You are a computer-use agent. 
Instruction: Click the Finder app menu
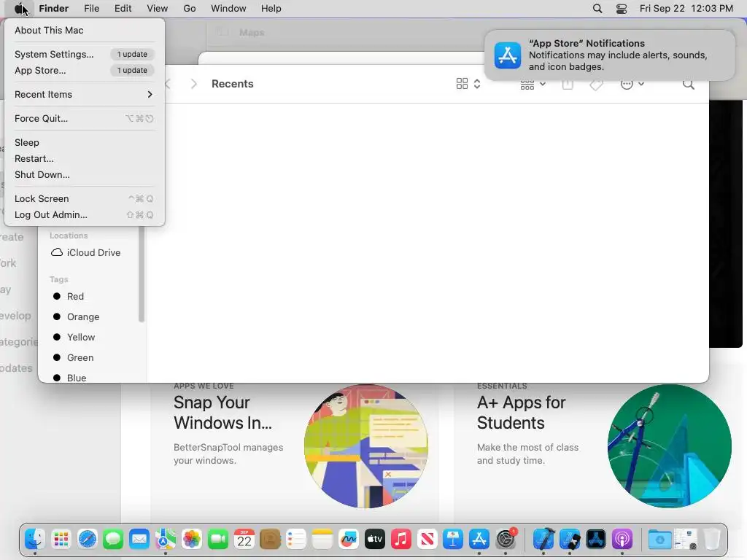[54, 9]
